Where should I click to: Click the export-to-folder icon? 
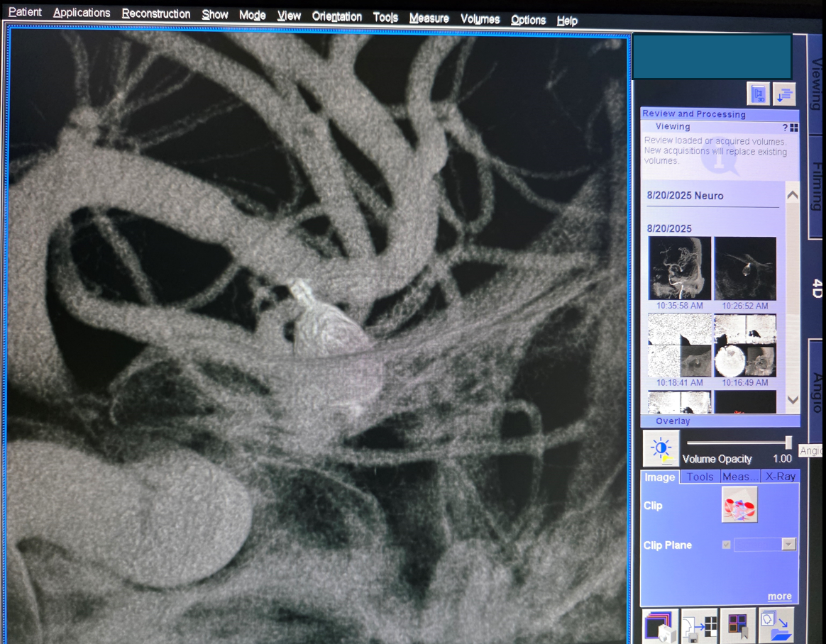tap(776, 626)
